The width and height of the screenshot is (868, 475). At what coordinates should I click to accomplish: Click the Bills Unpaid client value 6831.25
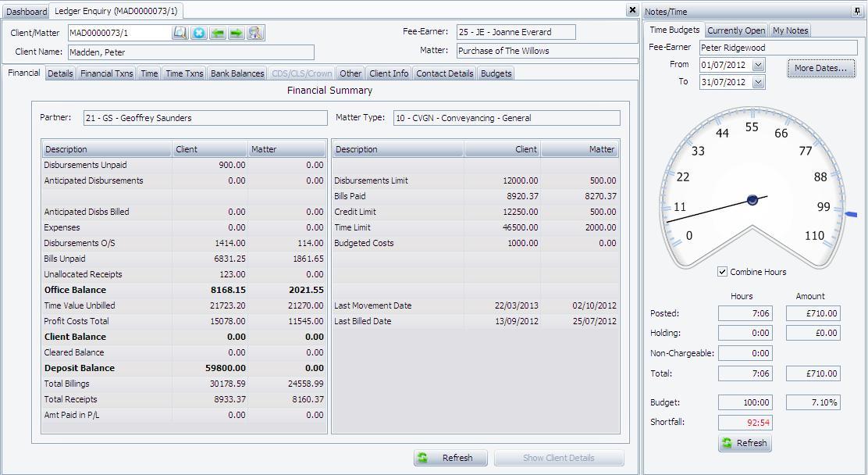[229, 259]
